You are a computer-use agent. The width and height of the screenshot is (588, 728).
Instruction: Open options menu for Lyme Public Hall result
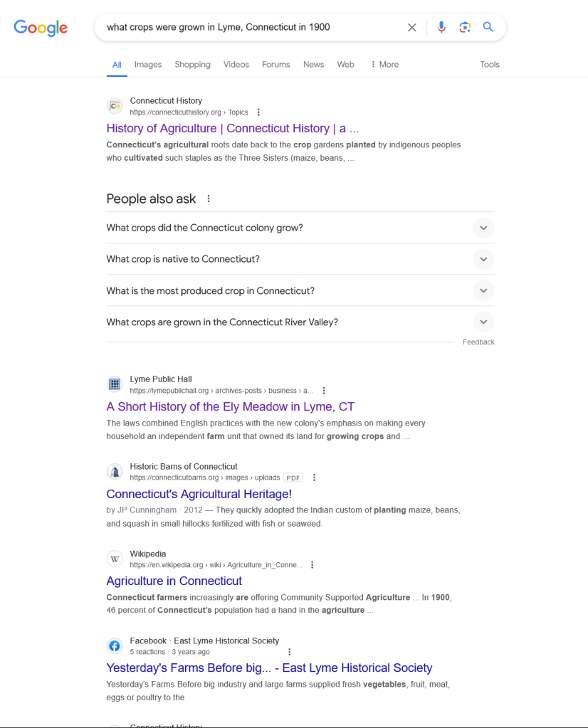click(324, 391)
